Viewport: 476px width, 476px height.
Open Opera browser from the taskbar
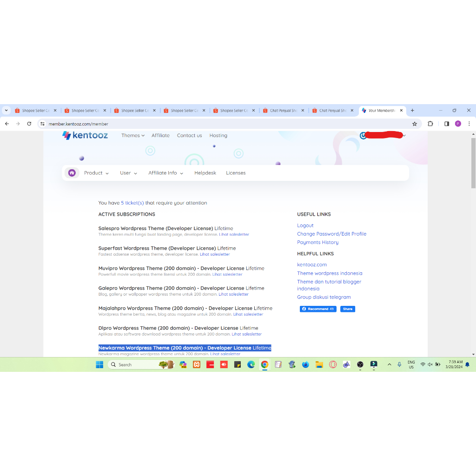coord(333,364)
